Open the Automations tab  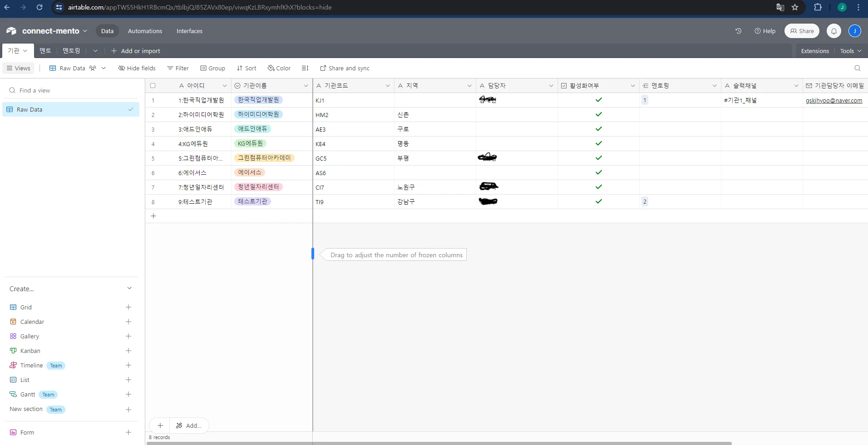click(x=145, y=31)
